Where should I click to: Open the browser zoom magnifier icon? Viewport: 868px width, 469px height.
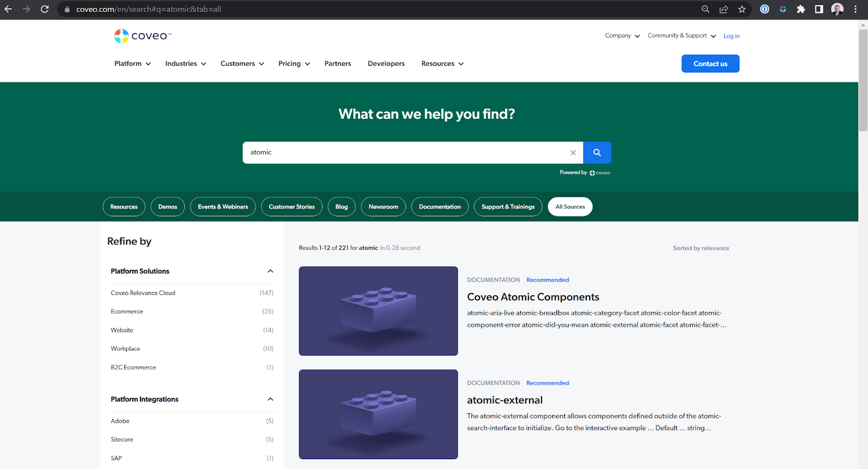tap(705, 9)
